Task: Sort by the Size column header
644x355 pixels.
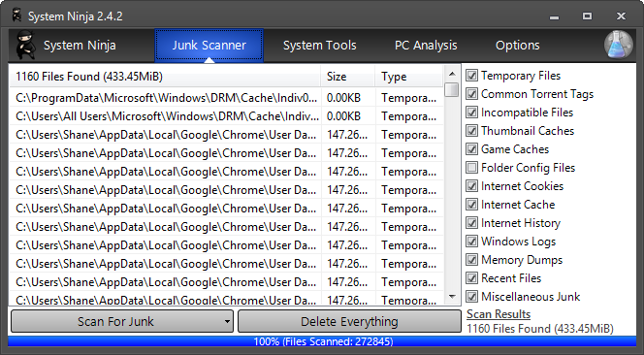Action: (348, 77)
